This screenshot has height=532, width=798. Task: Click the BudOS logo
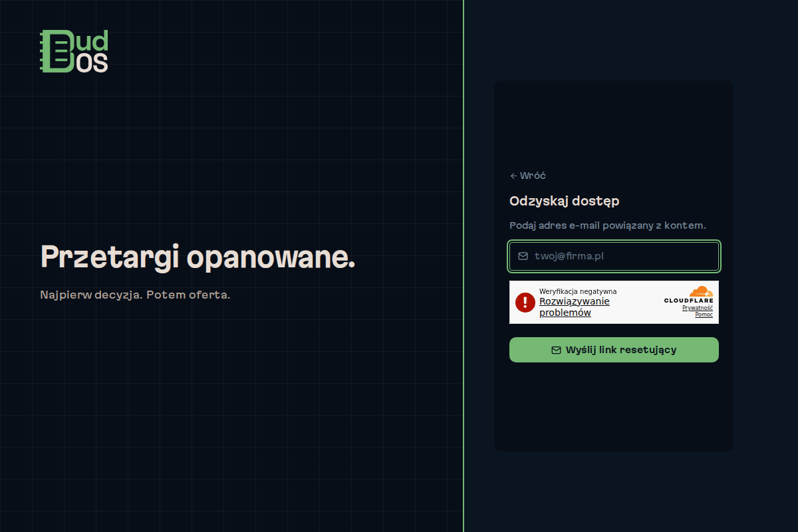pos(74,51)
